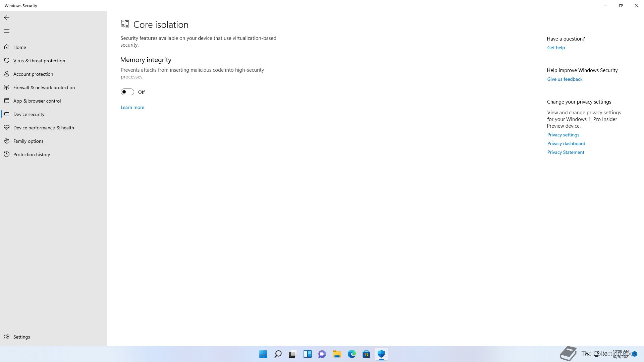Screen dimensions: 644x362
Task: Click the Device performance & health heart icon
Action: coord(7,128)
